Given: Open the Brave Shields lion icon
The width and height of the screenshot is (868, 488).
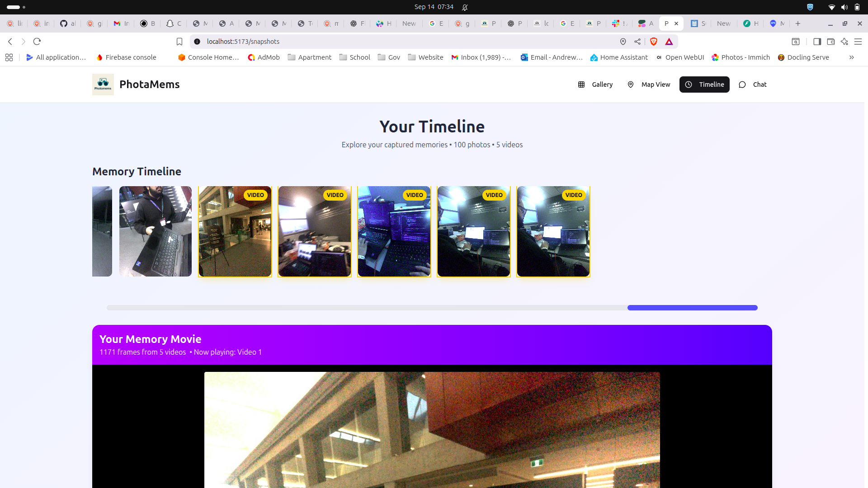Looking at the screenshot, I should click(x=653, y=42).
